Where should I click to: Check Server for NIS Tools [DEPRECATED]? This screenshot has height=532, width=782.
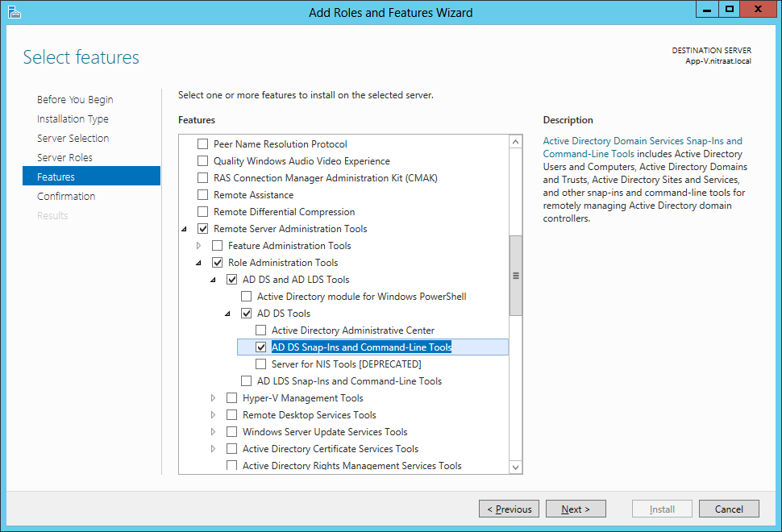click(x=260, y=364)
